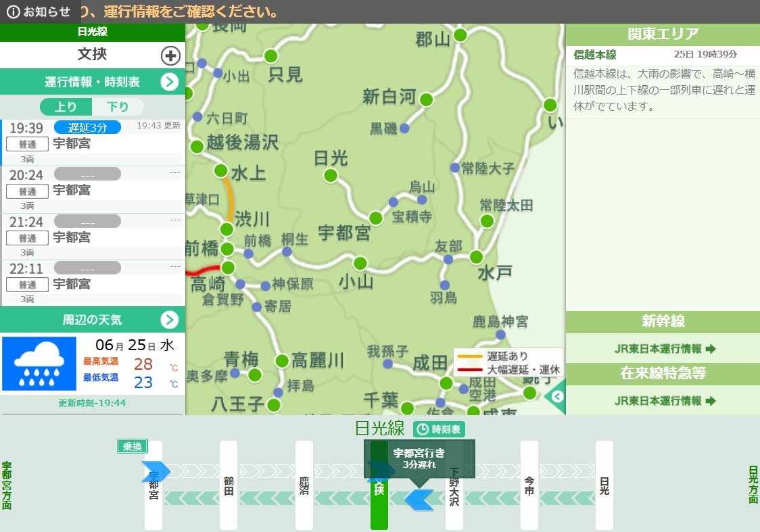Click the 新幹線 section header
Screen dimensions: 760x532
pos(663,321)
